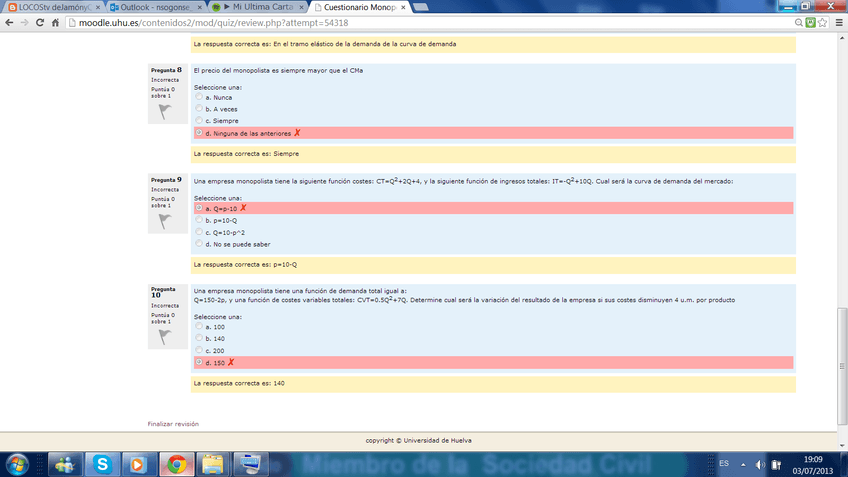Click the text 'La respuesta correcta es: p=10-Q'
This screenshot has height=477, width=848.
245,264
